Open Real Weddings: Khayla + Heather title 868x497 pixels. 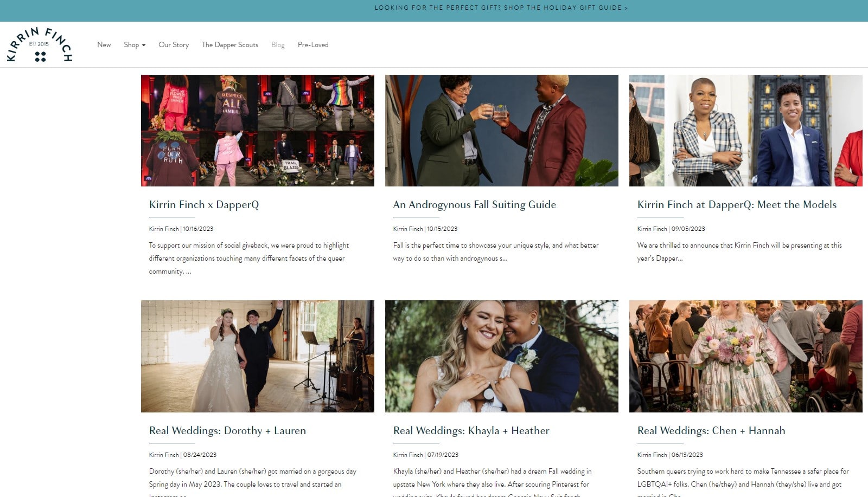tap(471, 431)
